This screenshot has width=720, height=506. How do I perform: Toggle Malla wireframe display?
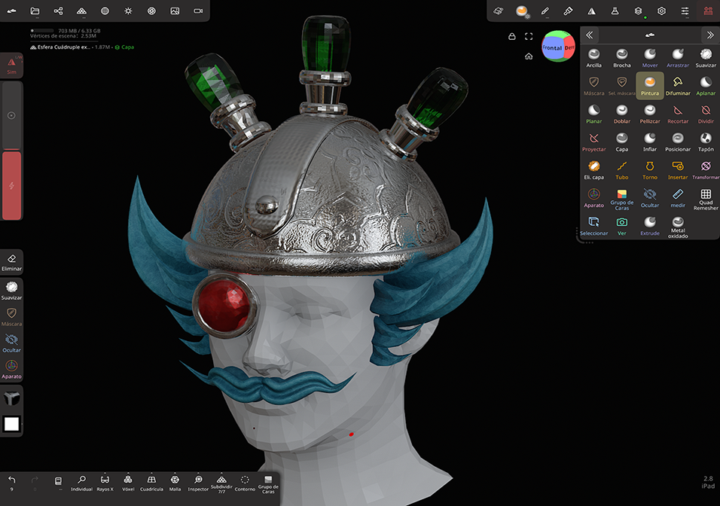(x=175, y=483)
